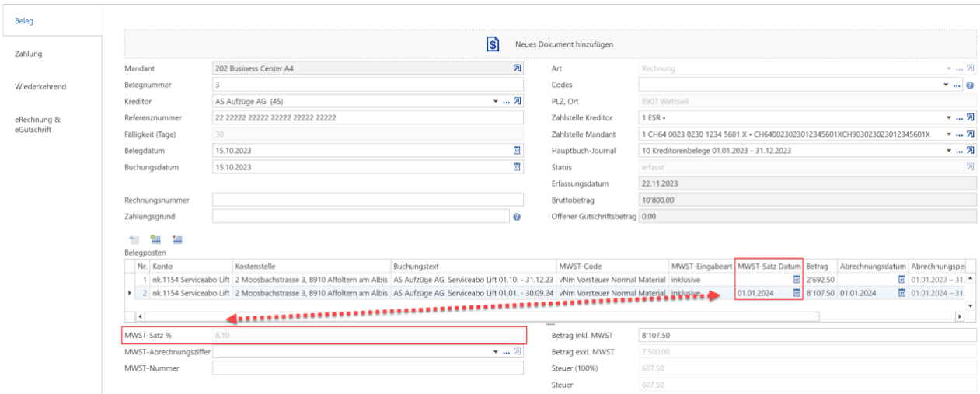Click the help icon beside Zahlungsgrund
The width and height of the screenshot is (980, 394).
(517, 217)
